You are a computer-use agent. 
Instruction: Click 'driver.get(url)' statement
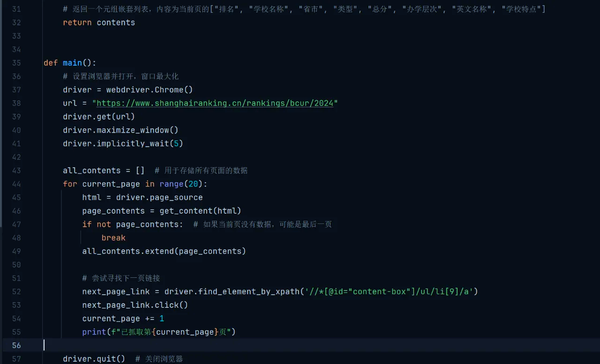click(99, 117)
